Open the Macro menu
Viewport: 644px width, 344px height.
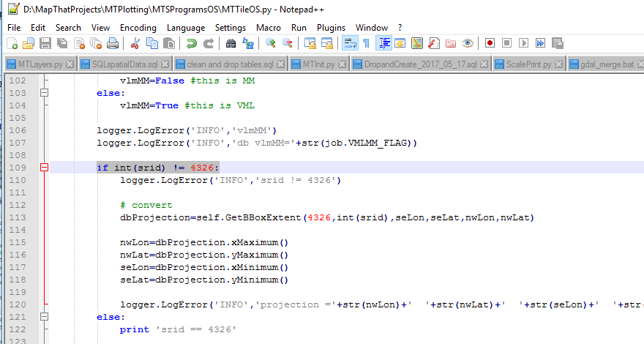click(268, 28)
